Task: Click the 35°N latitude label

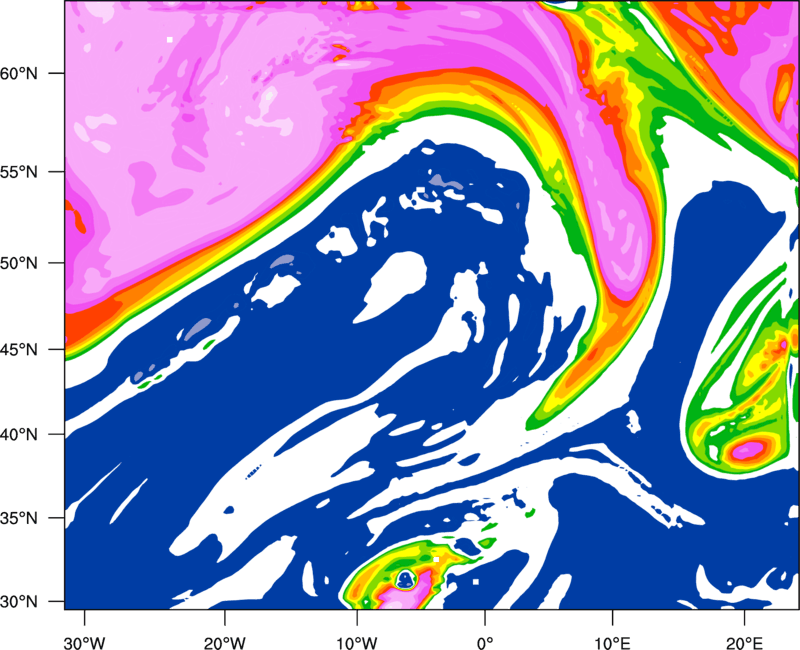Action: 19,518
